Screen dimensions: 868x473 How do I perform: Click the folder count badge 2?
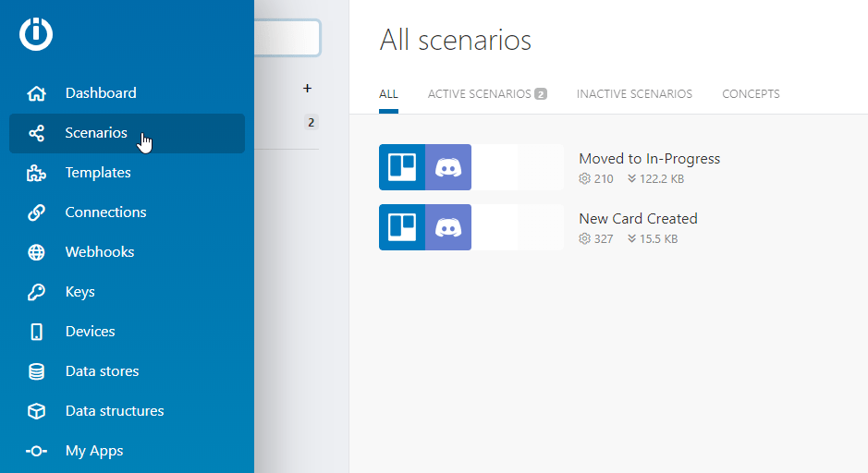[x=312, y=122]
